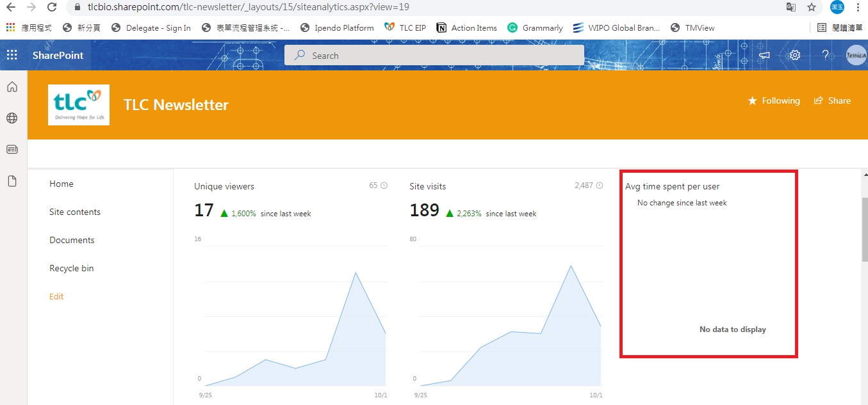The image size is (868, 405).
Task: Open My files page icon in left rail
Action: [x=12, y=182]
